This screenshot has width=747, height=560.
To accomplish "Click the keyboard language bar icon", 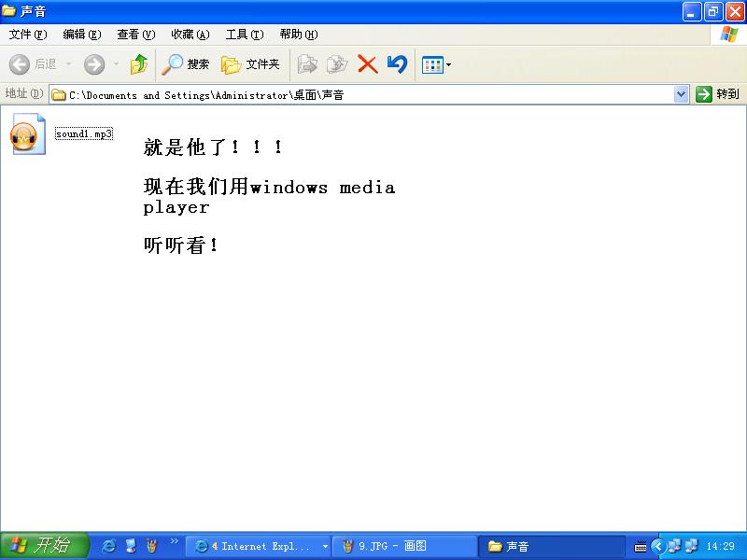I will (x=641, y=547).
